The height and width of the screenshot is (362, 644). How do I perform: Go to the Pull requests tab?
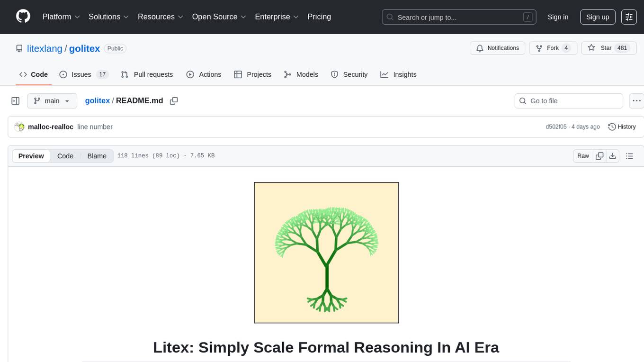coord(147,74)
